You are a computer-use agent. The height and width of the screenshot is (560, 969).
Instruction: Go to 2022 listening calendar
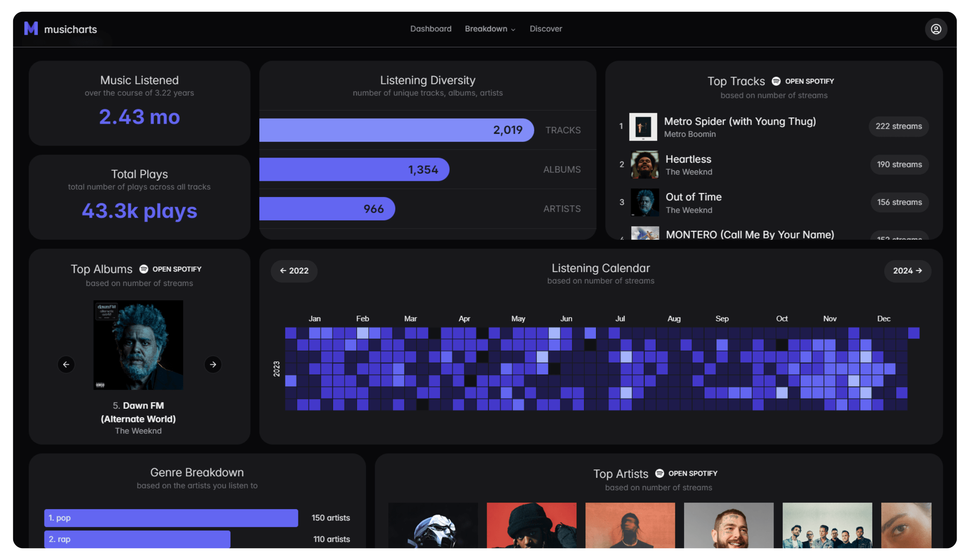[x=294, y=271]
